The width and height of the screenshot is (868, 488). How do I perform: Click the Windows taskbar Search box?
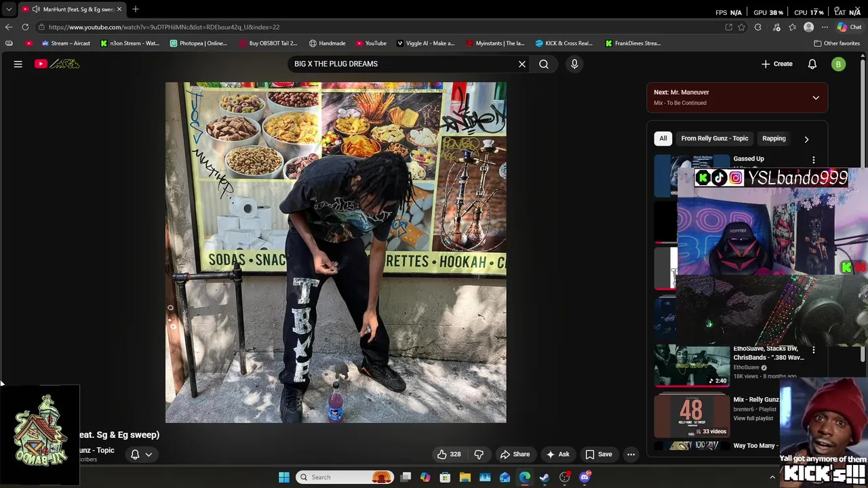[x=345, y=477]
